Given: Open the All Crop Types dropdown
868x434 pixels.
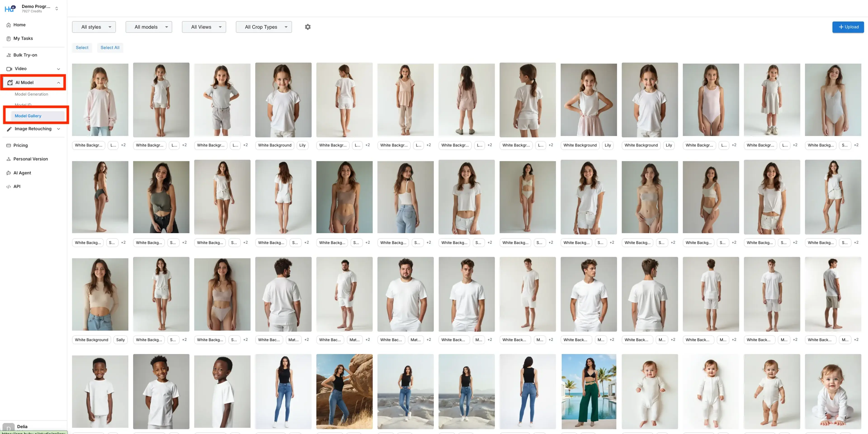Looking at the screenshot, I should (x=264, y=27).
